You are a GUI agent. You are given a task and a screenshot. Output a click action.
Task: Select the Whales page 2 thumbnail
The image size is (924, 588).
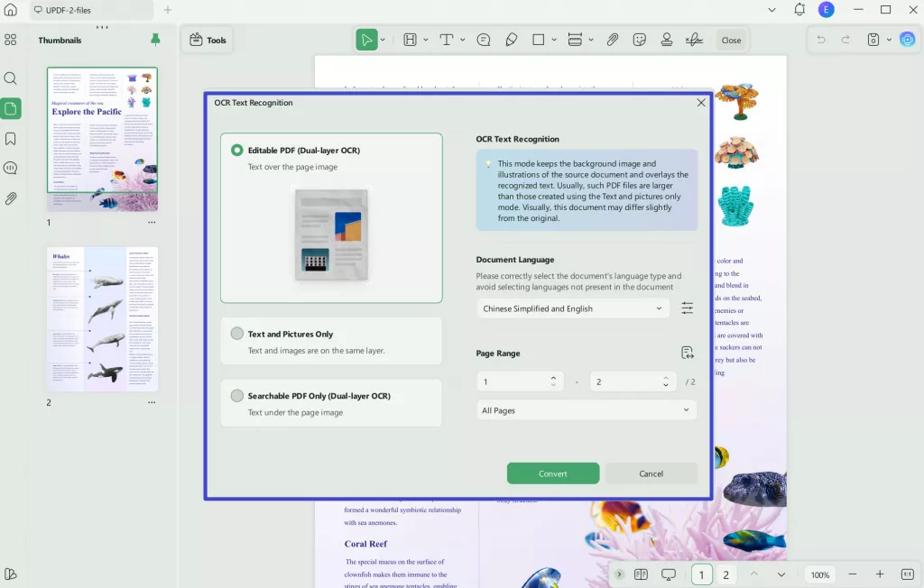[x=102, y=318]
